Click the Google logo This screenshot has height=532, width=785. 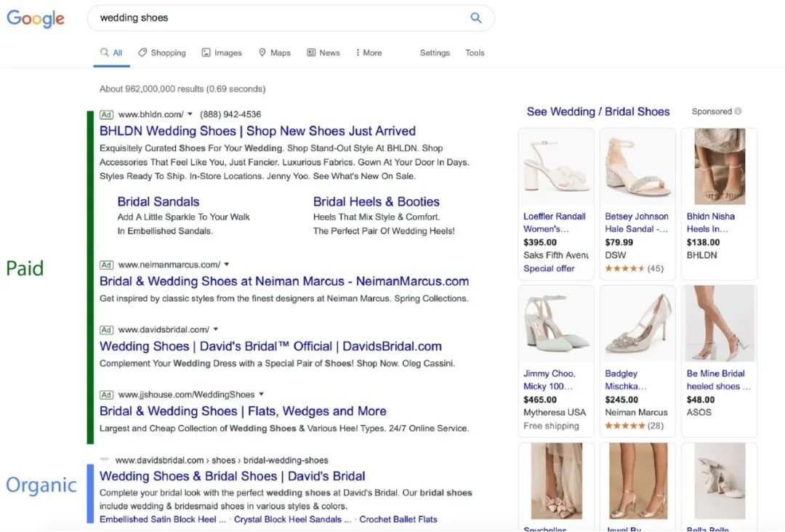tap(36, 18)
